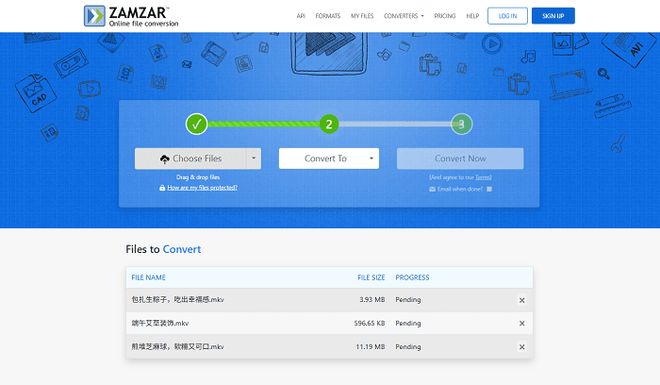Screen dimensions: 660x385
Task: Click the step 1 green checkmark circle
Action: [197, 124]
